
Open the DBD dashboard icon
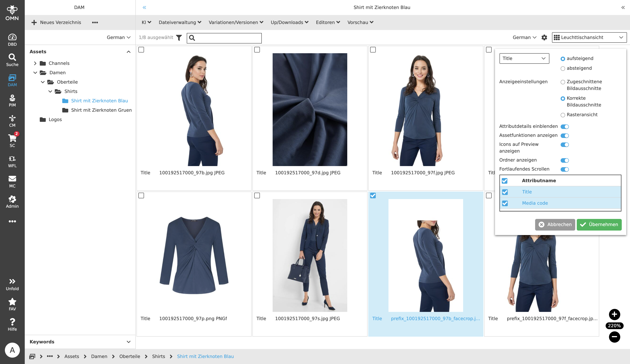(x=12, y=40)
